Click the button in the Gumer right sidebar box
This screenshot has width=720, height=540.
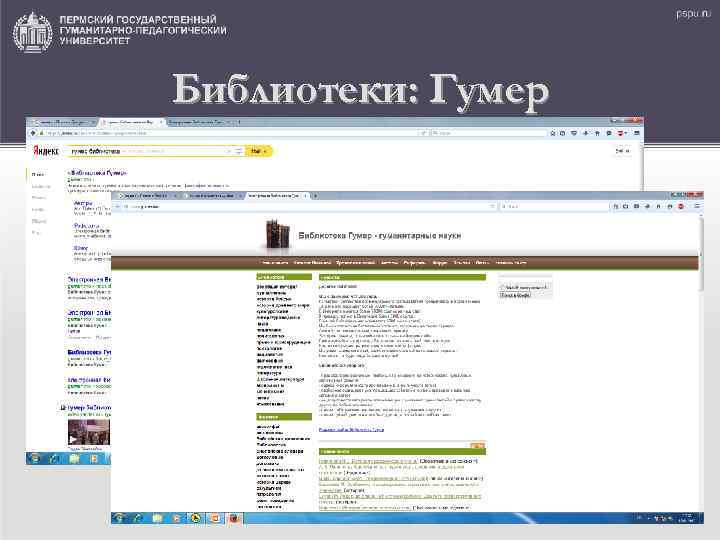tap(515, 295)
